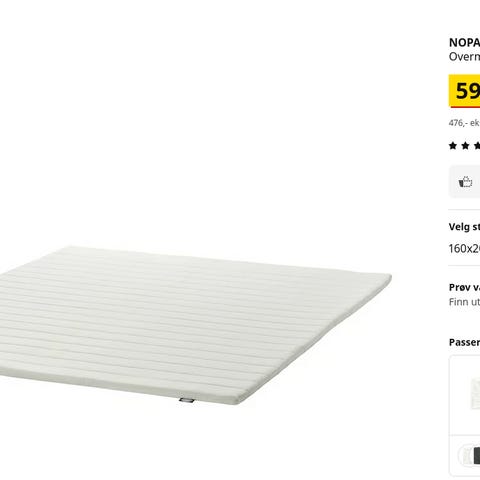The image size is (480, 480).
Task: Click the shopping basket add icon
Action: (x=465, y=182)
